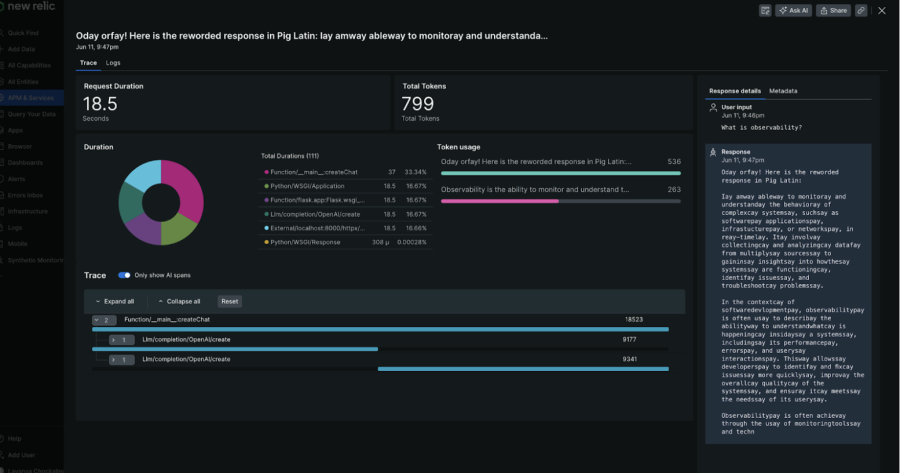Click the query builder icon beside Ask AI
900x473 pixels.
click(766, 11)
